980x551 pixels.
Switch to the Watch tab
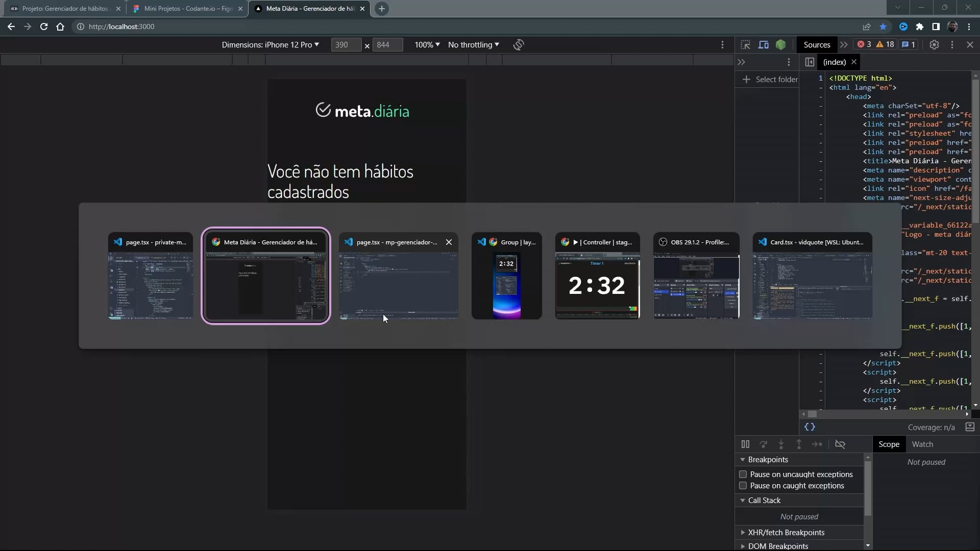pos(922,444)
